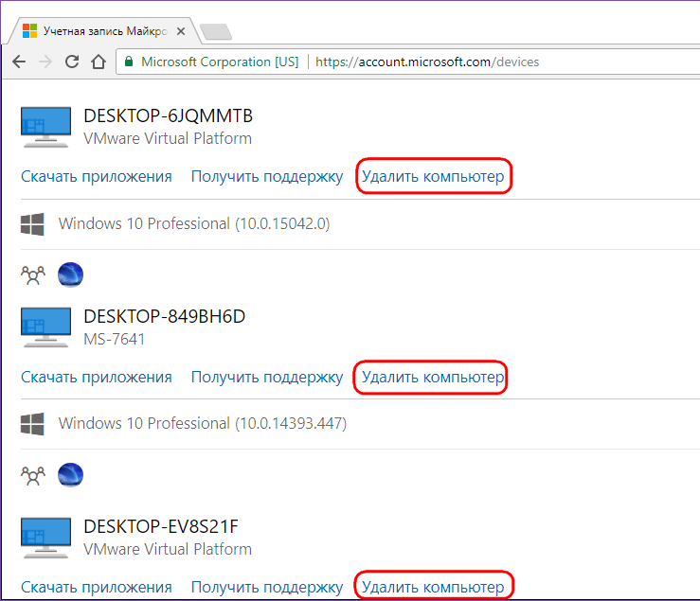700x601 pixels.
Task: Click Удалить компьютер for DESKTOP-EV8S21F
Action: point(433,587)
